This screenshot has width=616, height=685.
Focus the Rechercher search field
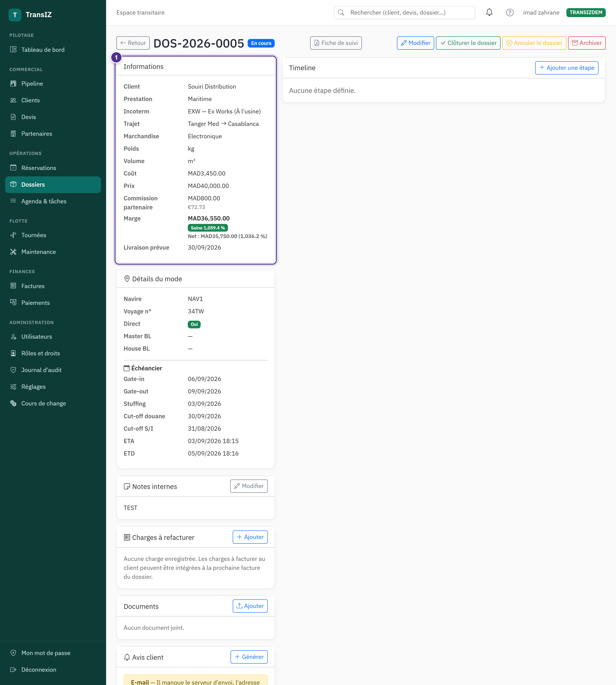pos(404,13)
